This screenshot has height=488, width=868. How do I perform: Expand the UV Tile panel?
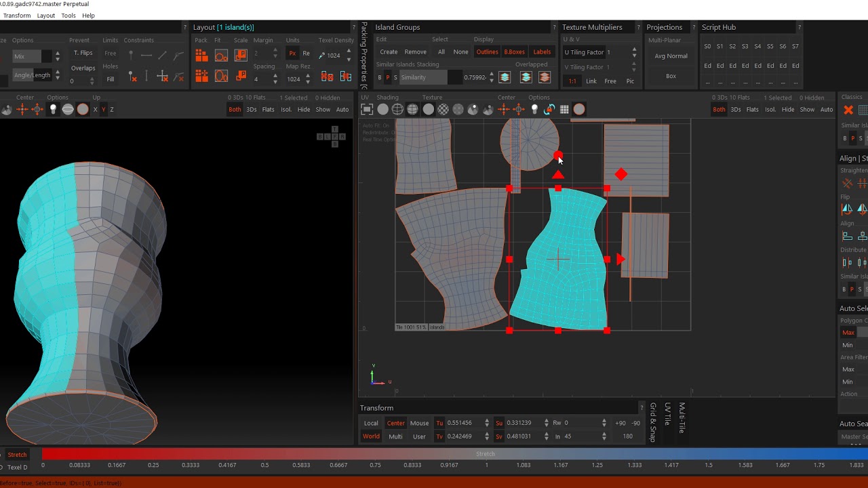click(668, 414)
